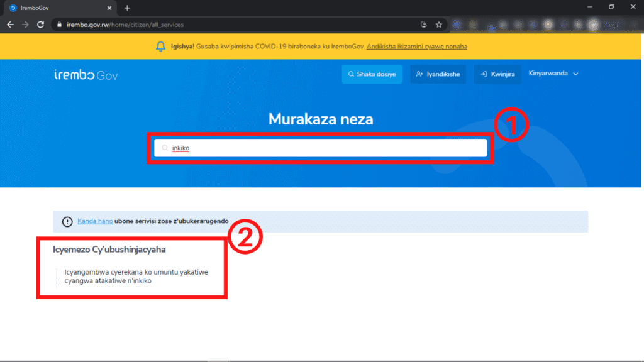Click the Iyandikishe register button

click(438, 74)
